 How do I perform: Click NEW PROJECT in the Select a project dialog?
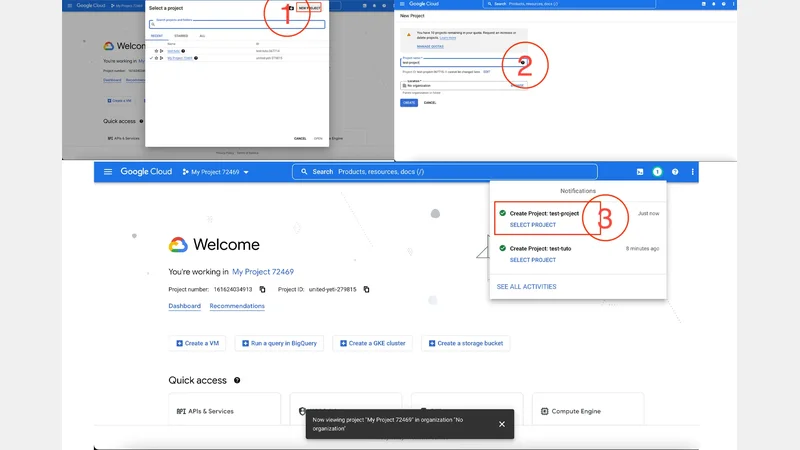click(309, 8)
